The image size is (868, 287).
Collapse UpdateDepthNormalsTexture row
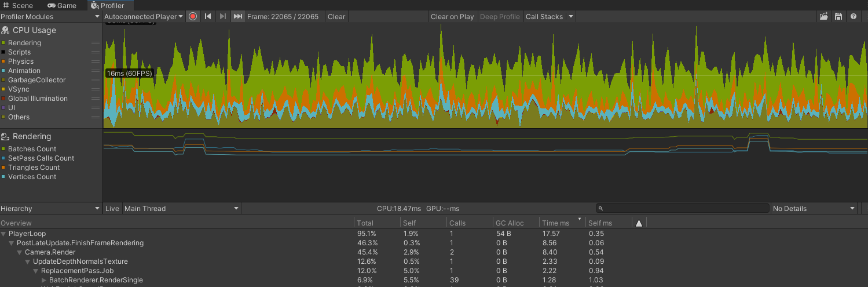[x=28, y=261]
